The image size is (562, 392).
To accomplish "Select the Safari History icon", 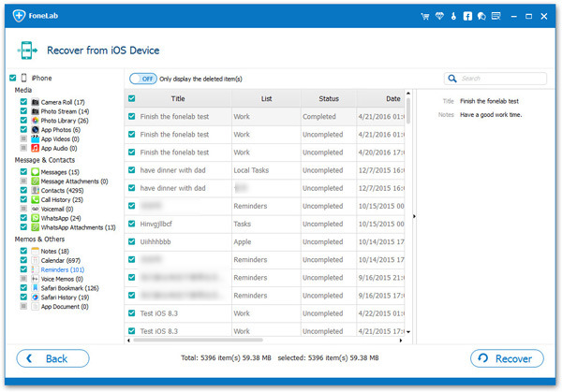I will (x=36, y=298).
